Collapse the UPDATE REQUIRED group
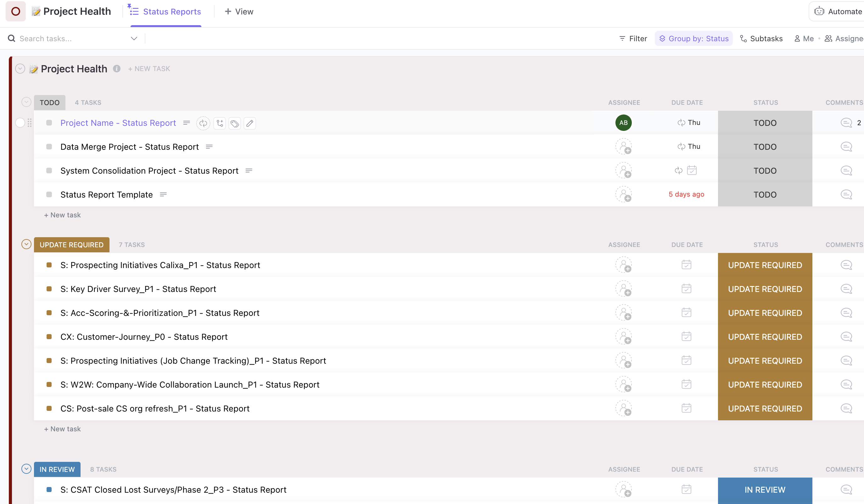The height and width of the screenshot is (504, 864). (x=26, y=244)
